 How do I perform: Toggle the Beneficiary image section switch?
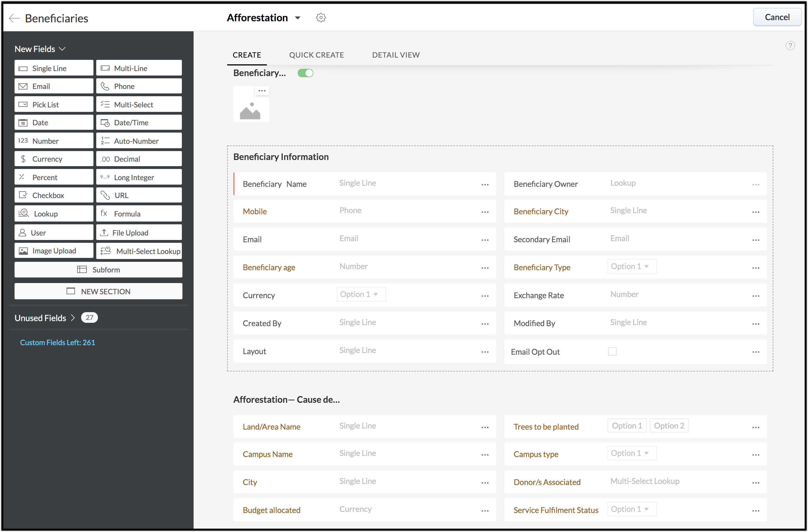[x=305, y=73]
